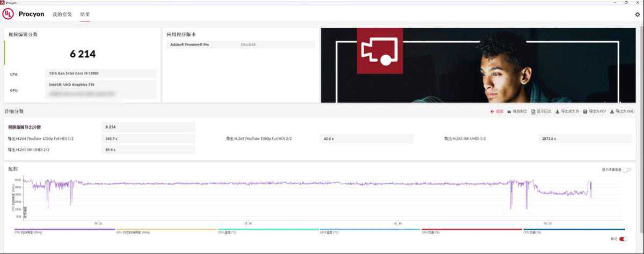The height and width of the screenshot is (254, 644).
Task: Toggle the red markers switch below chart
Action: click(623, 239)
